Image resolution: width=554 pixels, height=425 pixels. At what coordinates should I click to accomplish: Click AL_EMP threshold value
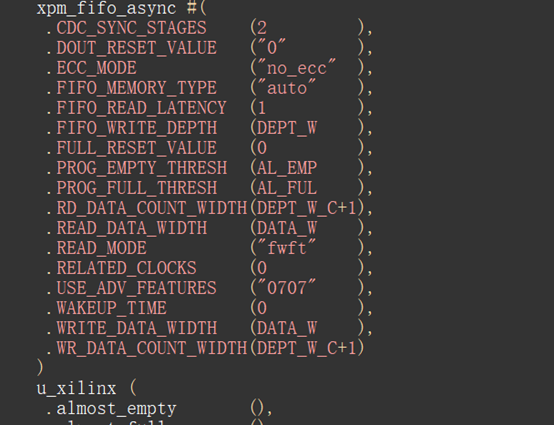[x=287, y=168]
